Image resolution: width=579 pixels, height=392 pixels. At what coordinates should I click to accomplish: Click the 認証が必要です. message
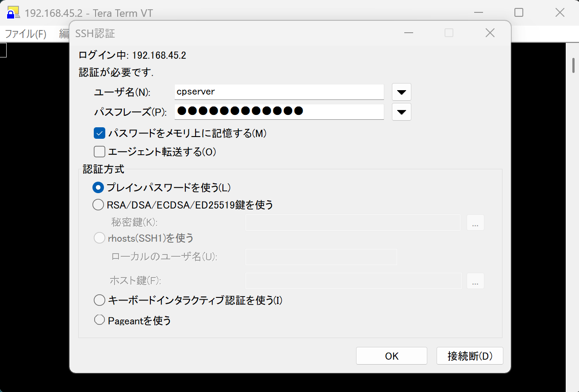pos(116,72)
